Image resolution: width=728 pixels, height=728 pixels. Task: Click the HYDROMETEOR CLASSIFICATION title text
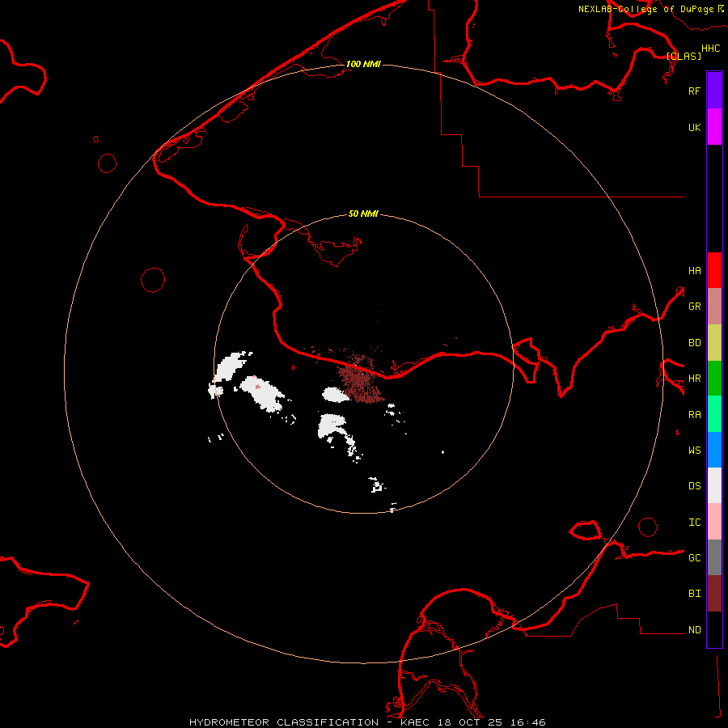coord(284,722)
